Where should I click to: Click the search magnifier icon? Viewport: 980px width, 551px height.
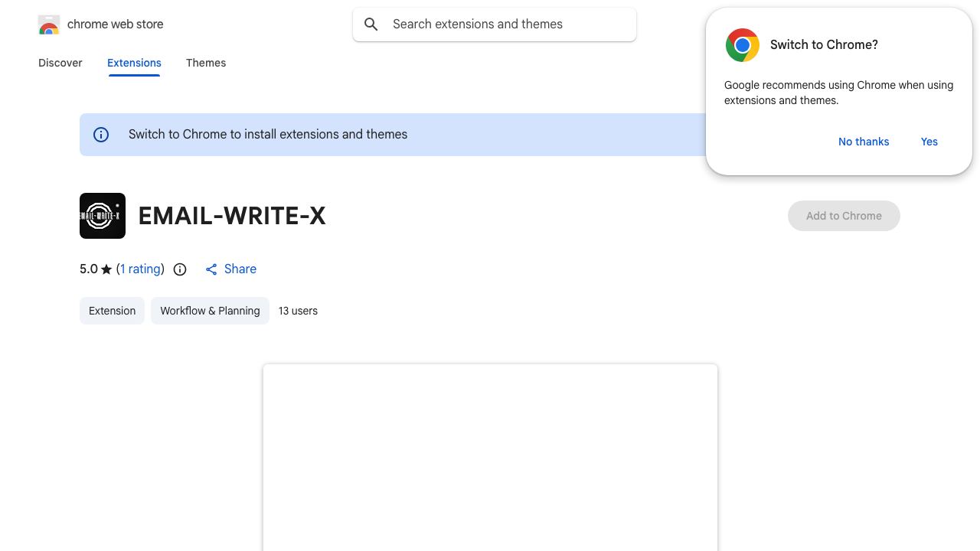[371, 24]
